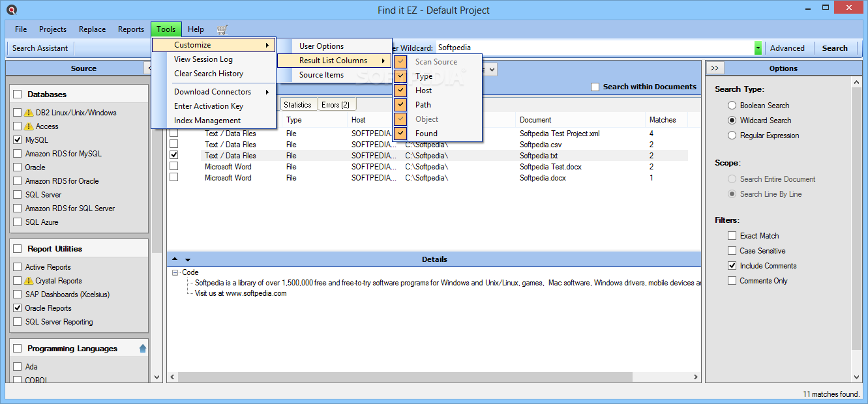Switch to the Statistics tab
The height and width of the screenshot is (404, 868).
[x=298, y=105]
